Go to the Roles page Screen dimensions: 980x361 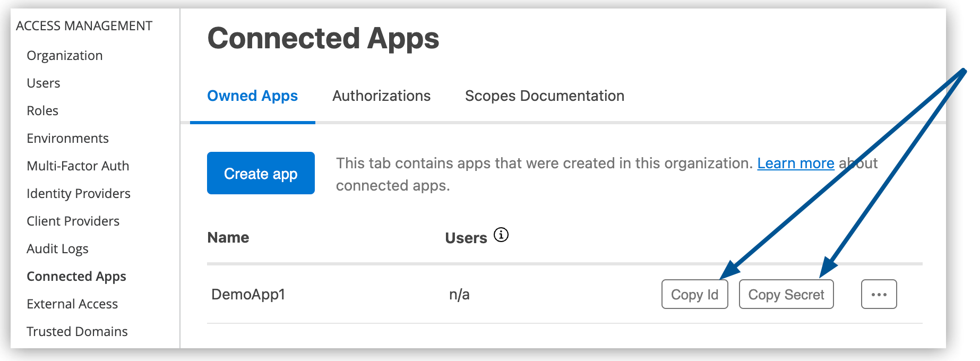point(42,110)
